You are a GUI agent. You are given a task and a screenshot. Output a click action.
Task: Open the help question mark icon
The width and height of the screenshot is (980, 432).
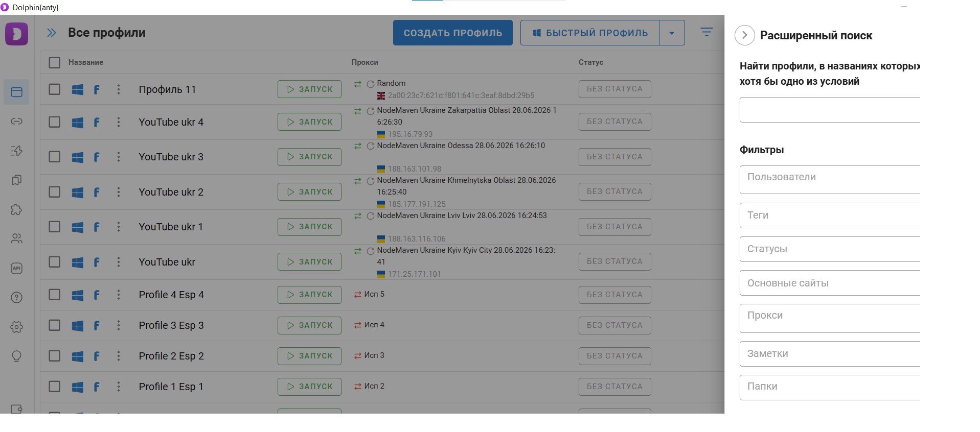[x=16, y=297]
